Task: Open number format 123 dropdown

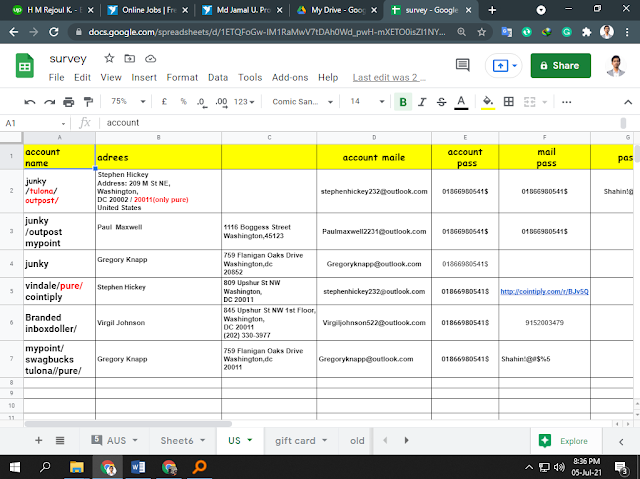Action: click(244, 102)
